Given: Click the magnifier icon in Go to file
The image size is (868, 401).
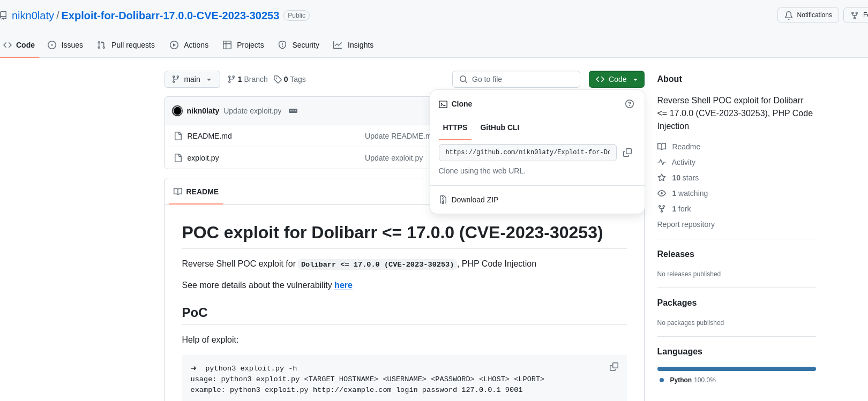Looking at the screenshot, I should point(463,79).
